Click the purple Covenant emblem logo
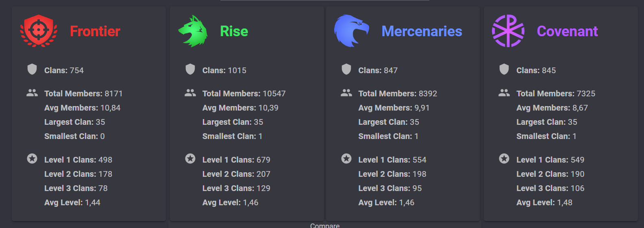644x228 pixels. 508,31
